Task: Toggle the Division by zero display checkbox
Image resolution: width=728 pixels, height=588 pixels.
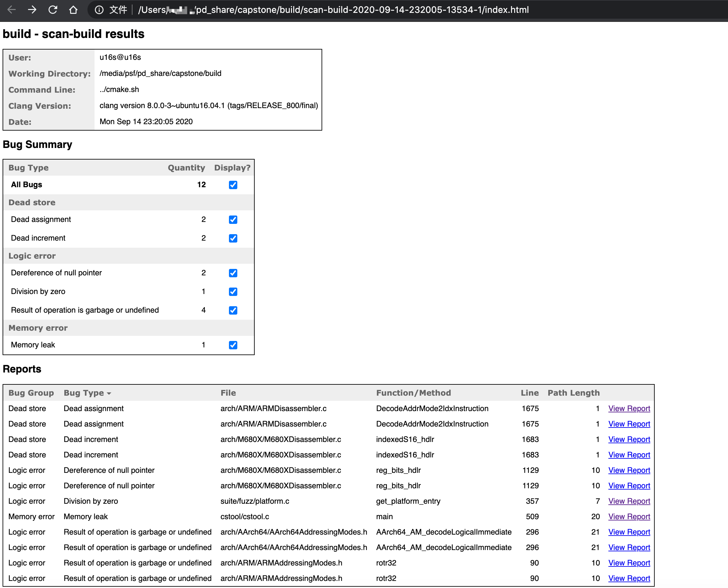Action: point(233,292)
